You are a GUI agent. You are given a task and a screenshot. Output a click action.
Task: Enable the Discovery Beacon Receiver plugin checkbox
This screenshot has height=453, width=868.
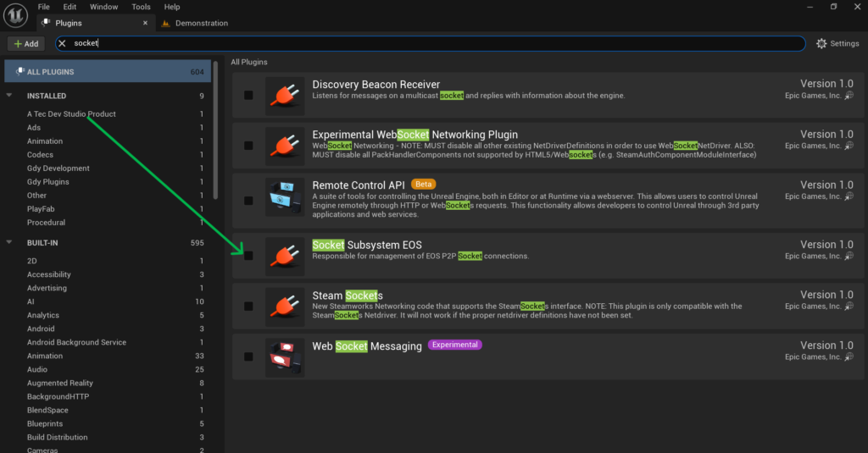point(248,95)
